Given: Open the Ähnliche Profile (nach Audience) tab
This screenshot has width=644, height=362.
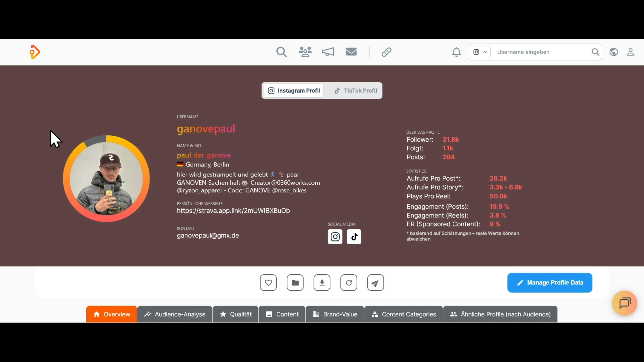Looking at the screenshot, I should (x=500, y=314).
